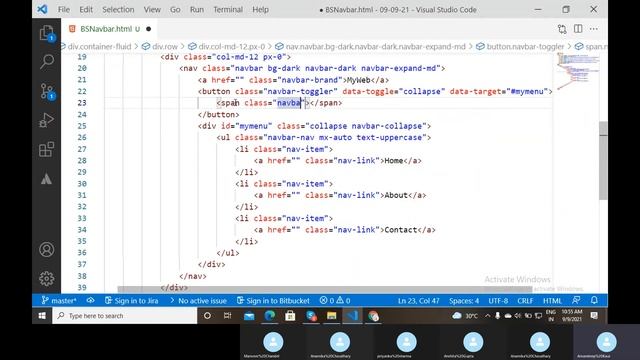Click 'MyWeb' brand text on line 21

point(358,80)
